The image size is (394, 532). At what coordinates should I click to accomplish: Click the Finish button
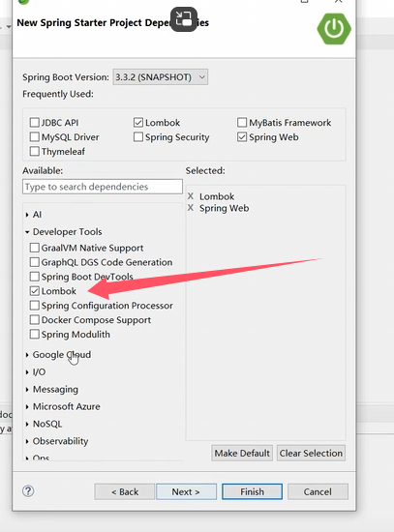coord(252,491)
